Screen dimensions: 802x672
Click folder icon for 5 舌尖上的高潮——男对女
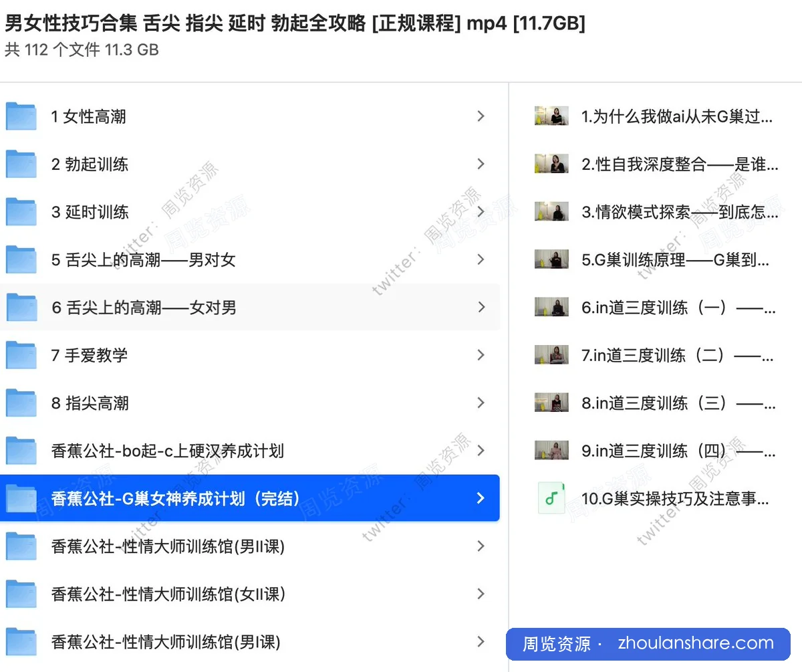point(21,260)
